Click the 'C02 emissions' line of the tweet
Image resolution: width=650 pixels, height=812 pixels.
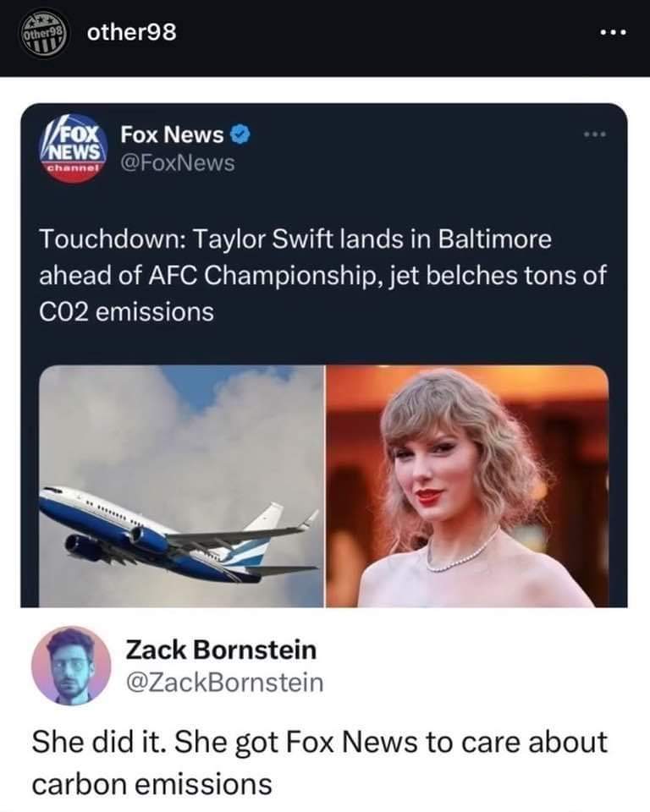tap(126, 312)
